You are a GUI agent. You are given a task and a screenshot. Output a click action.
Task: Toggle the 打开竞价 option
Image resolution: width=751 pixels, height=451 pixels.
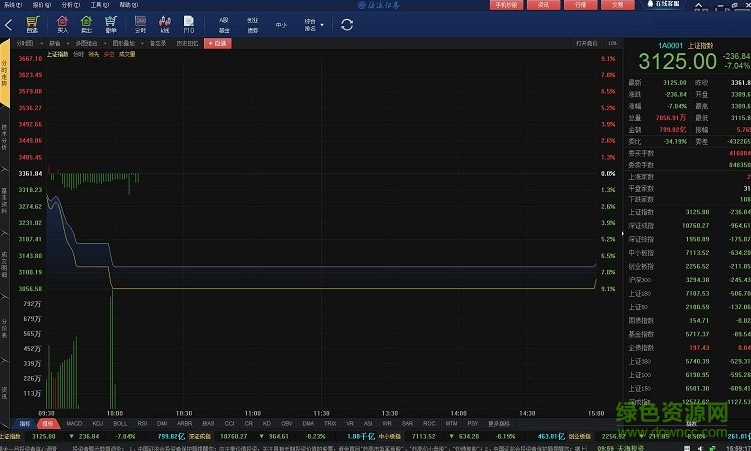coord(587,43)
